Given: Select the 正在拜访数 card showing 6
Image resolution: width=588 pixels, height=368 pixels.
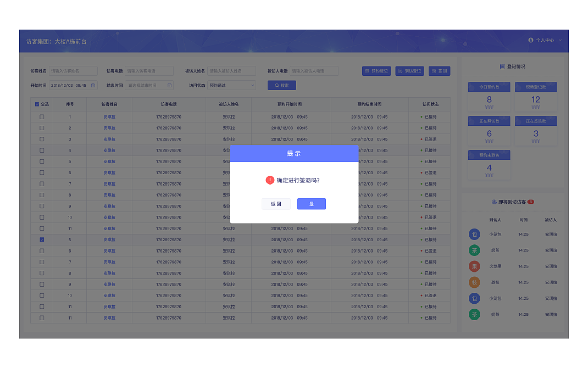Looking at the screenshot, I should point(489,130).
